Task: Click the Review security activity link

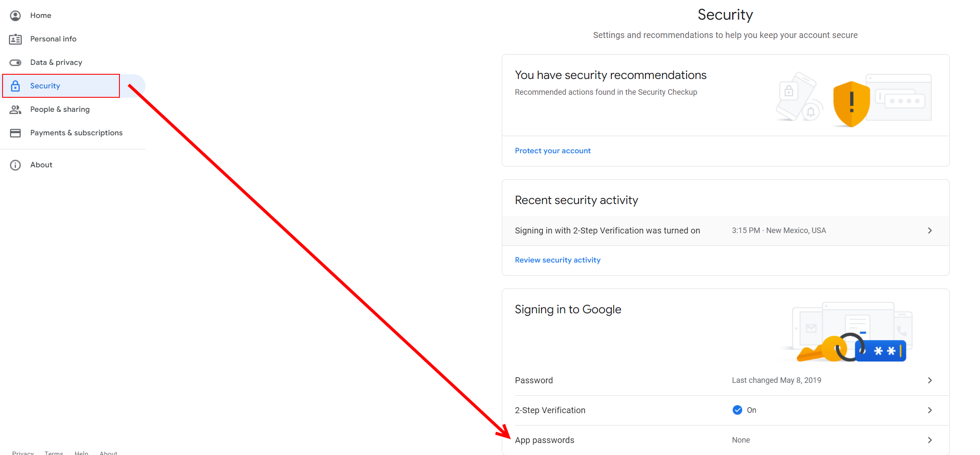Action: (x=558, y=260)
